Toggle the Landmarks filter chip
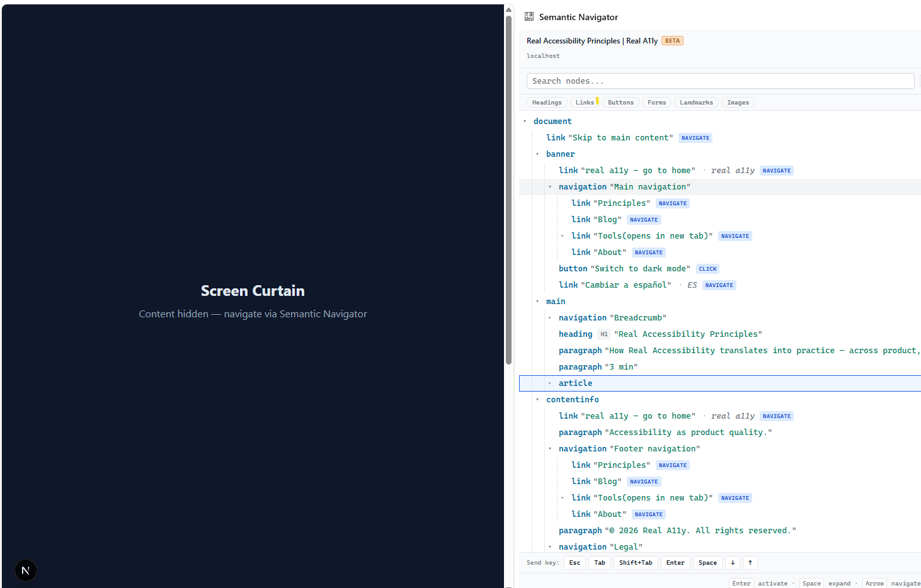This screenshot has height=588, width=921. 696,103
